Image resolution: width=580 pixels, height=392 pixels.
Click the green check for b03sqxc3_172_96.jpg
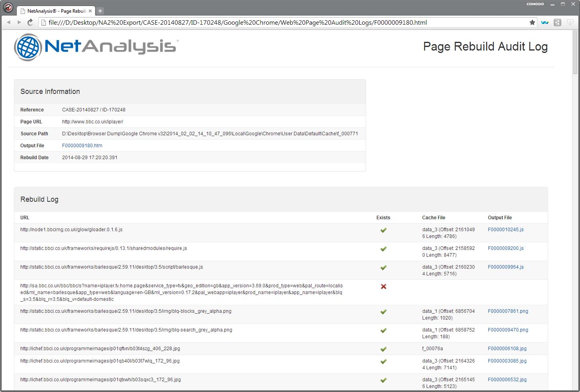click(383, 380)
